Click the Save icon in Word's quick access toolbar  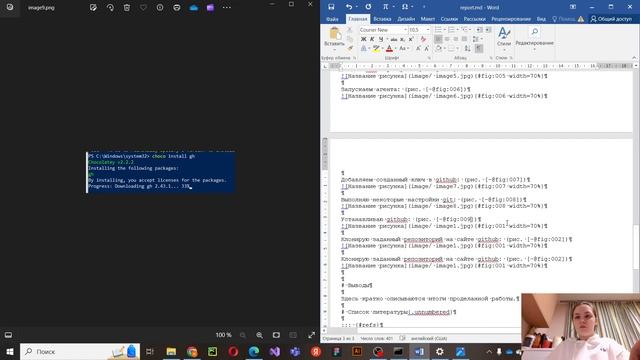tap(331, 7)
